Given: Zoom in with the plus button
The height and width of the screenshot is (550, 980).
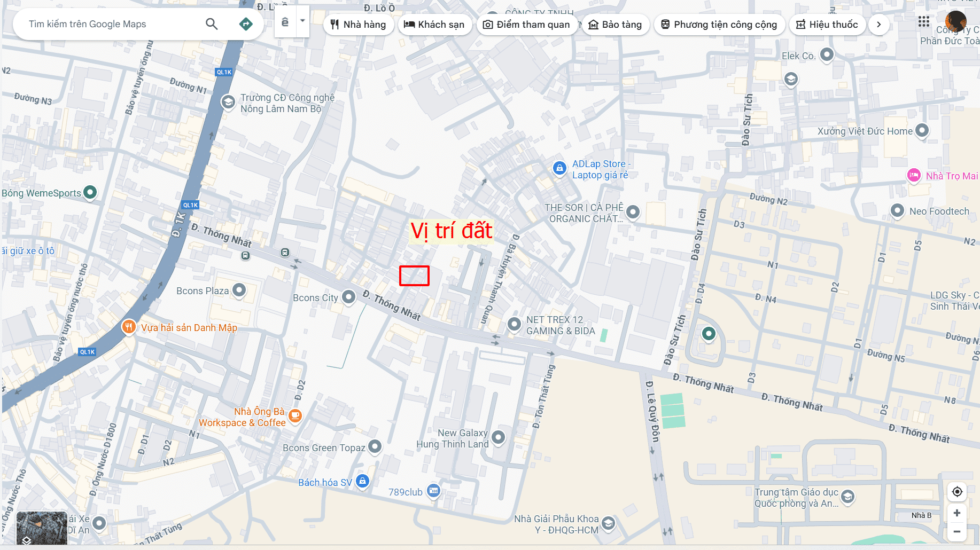Looking at the screenshot, I should click(x=957, y=513).
